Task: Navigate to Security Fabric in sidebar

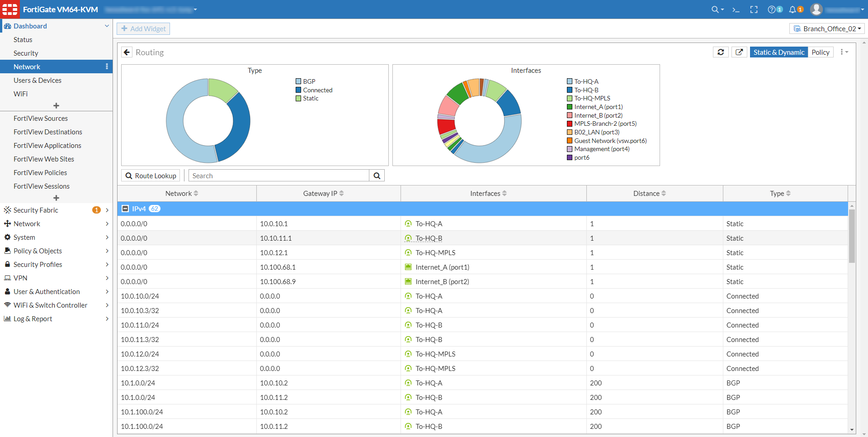Action: [x=36, y=210]
